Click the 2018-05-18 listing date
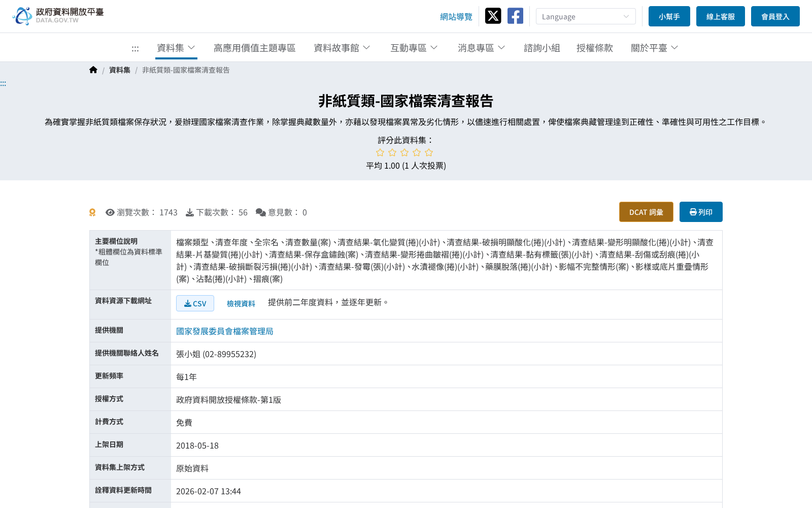Screen dimensions: 812x508 [x=197, y=446]
